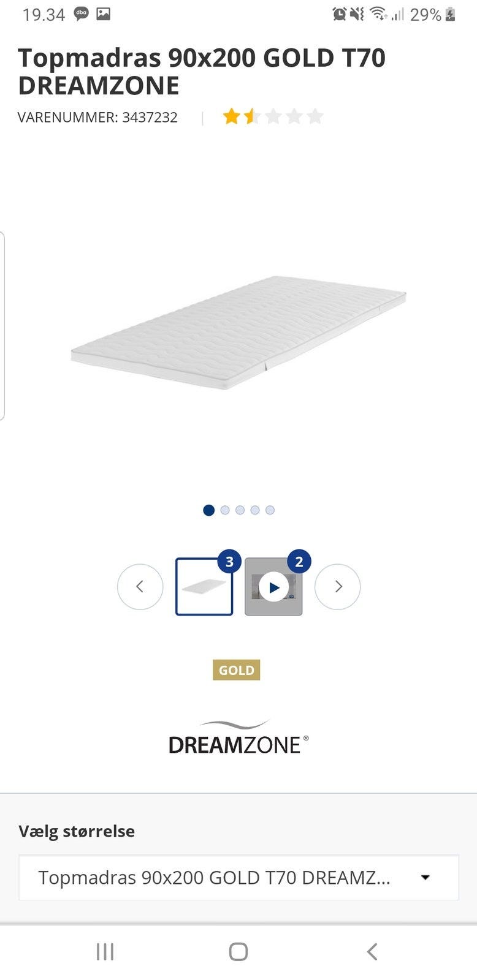Screen dimensions: 477x980
Task: Play the product video thumbnail
Action: click(273, 587)
